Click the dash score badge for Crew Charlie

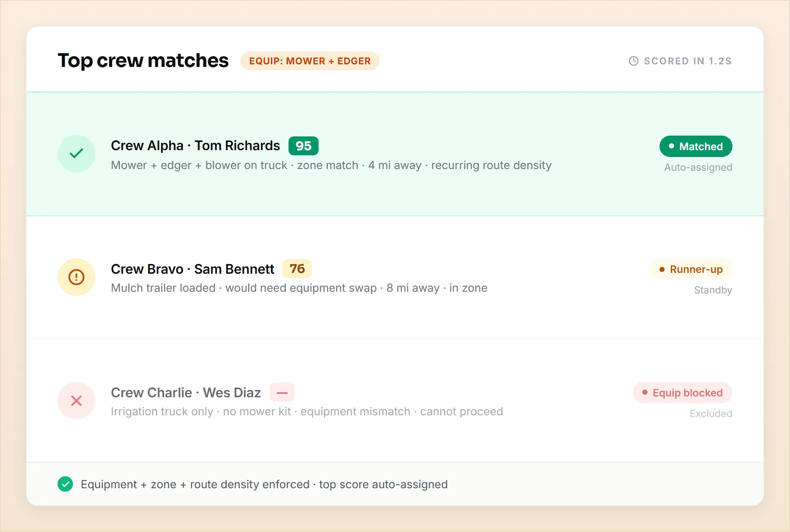(x=282, y=393)
